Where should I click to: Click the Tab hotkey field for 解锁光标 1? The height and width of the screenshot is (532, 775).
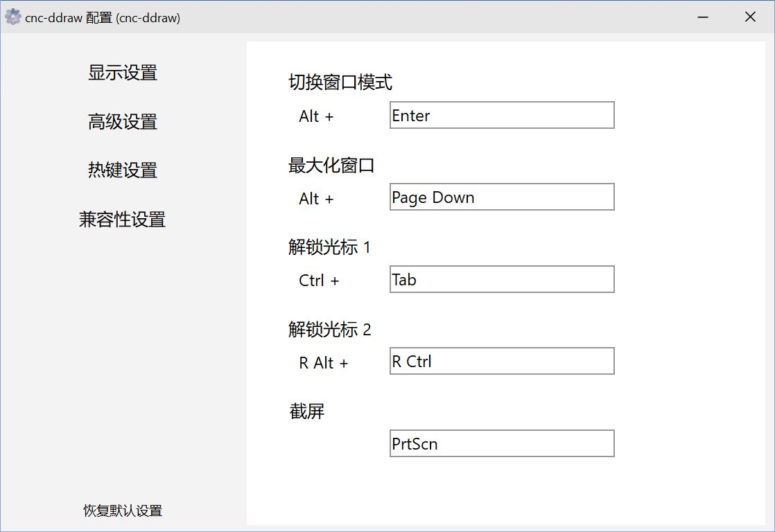point(502,279)
